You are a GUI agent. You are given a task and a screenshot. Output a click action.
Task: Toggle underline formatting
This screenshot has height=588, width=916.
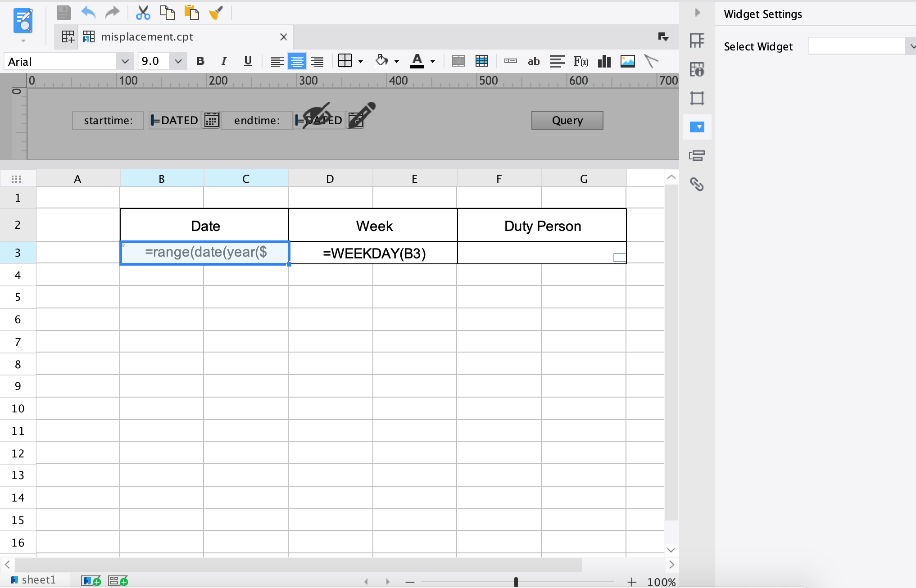[247, 61]
